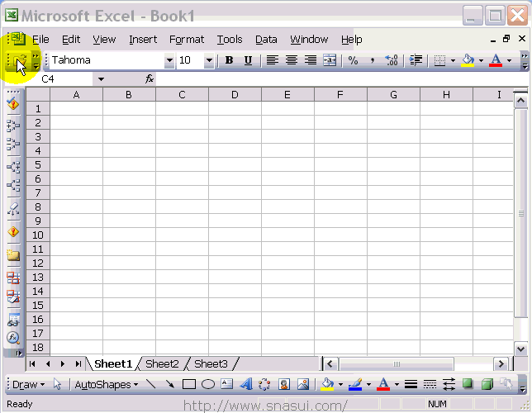Switch to the Sheet2 tab
This screenshot has width=532, height=413.
click(162, 363)
